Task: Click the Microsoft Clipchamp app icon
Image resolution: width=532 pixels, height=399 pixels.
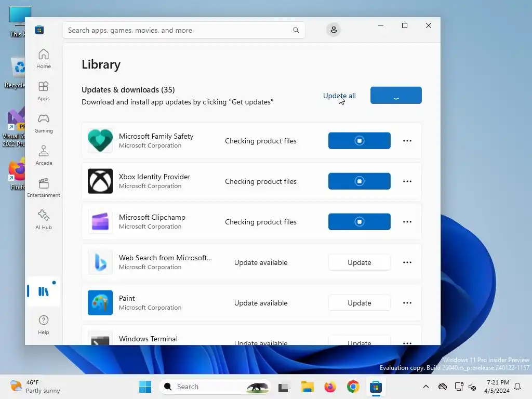Action: (100, 221)
